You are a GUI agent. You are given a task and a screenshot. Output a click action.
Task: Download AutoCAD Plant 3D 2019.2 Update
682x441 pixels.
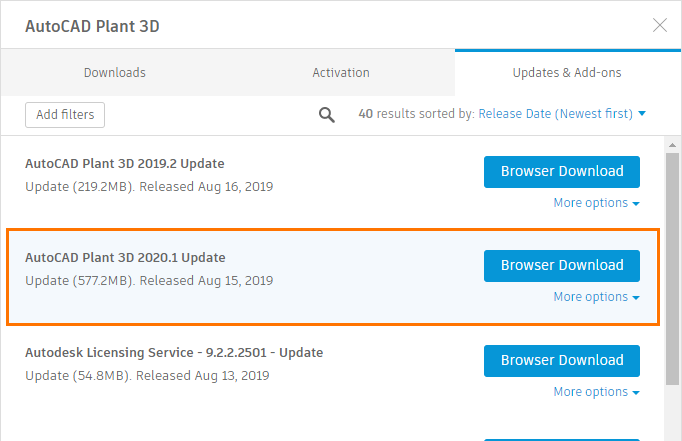point(562,171)
